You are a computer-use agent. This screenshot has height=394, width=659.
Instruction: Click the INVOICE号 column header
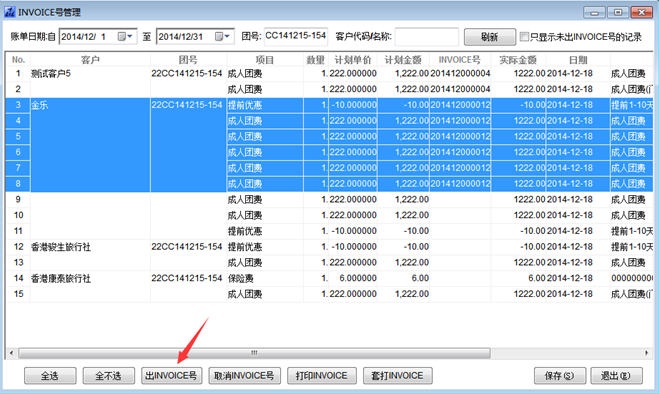(460, 60)
